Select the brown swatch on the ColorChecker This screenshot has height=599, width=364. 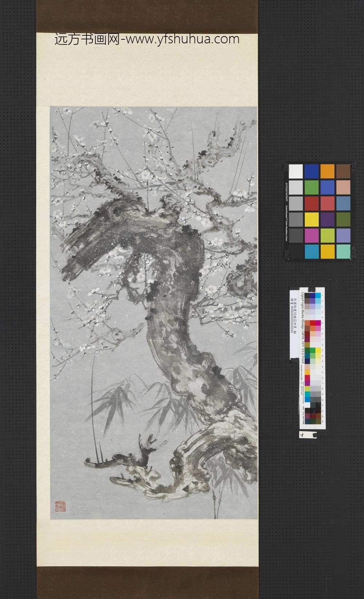[x=343, y=172]
